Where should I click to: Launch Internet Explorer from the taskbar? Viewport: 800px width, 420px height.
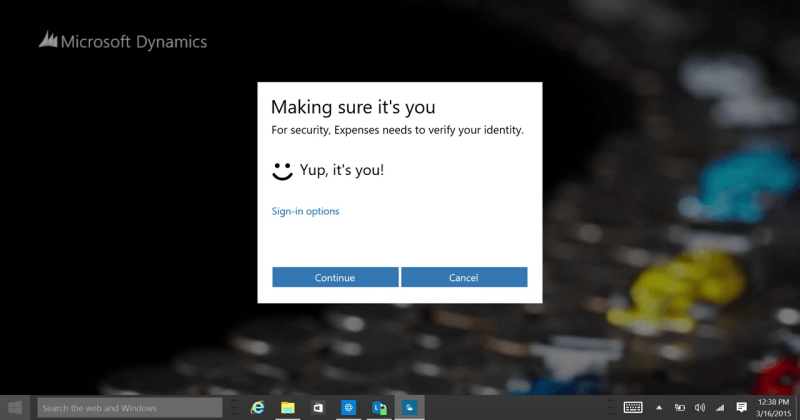(258, 407)
